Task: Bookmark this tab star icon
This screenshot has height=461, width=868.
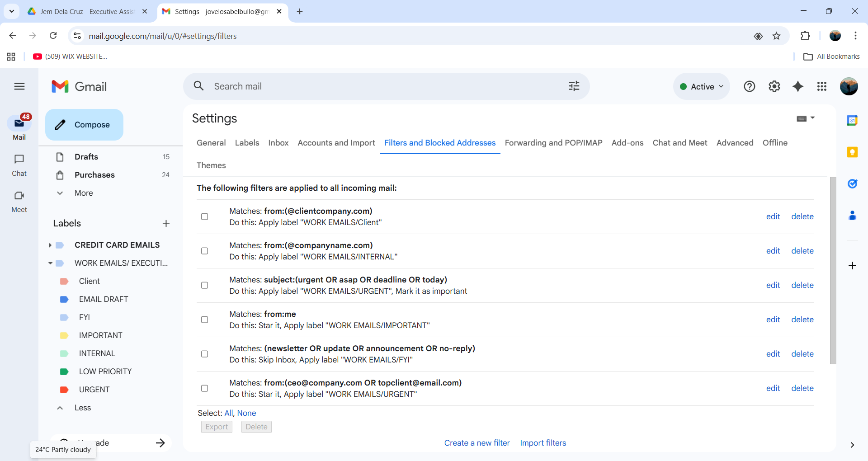Action: (776, 36)
